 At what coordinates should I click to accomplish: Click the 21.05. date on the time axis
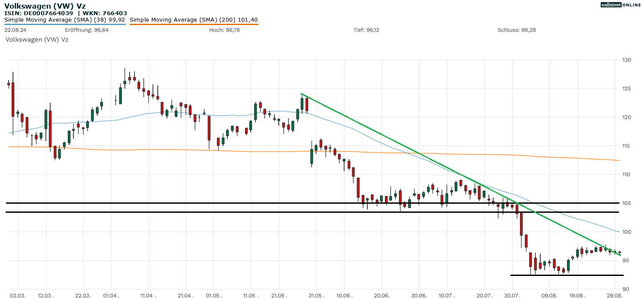[279, 295]
